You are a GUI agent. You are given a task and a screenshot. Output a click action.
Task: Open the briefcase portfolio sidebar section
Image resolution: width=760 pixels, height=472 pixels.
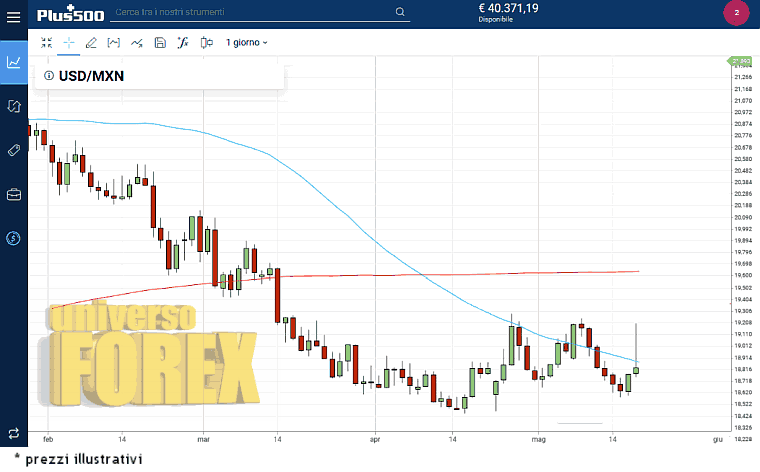(x=14, y=194)
